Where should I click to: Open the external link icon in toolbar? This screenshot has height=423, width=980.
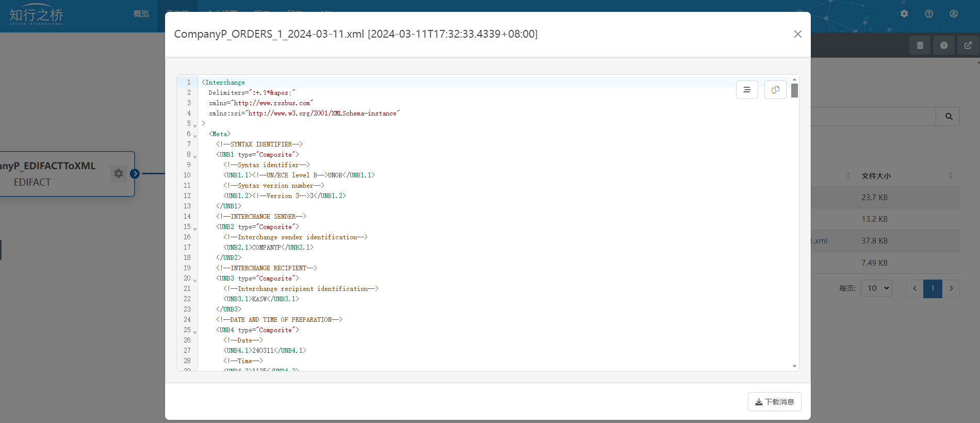coord(968,45)
